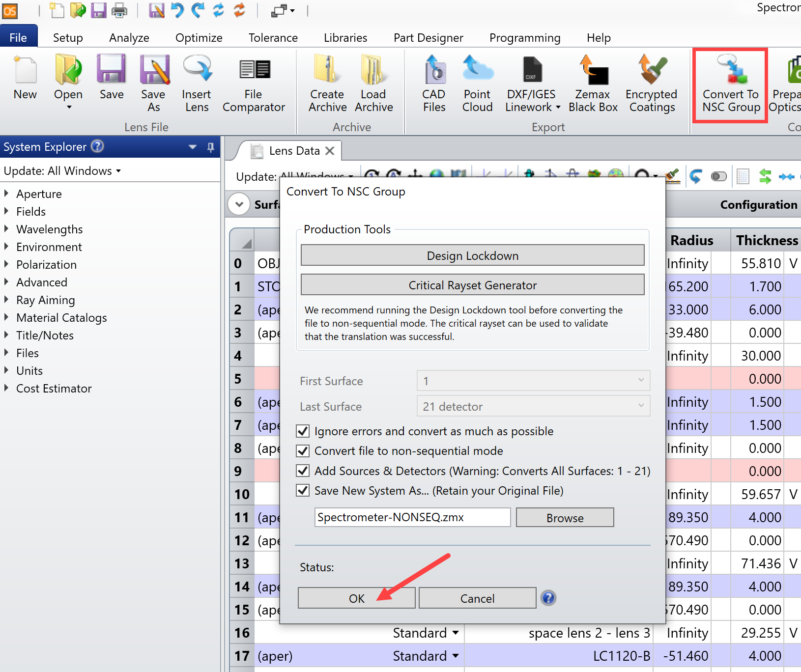Click the Open folder icon in the ribbon

tap(68, 70)
